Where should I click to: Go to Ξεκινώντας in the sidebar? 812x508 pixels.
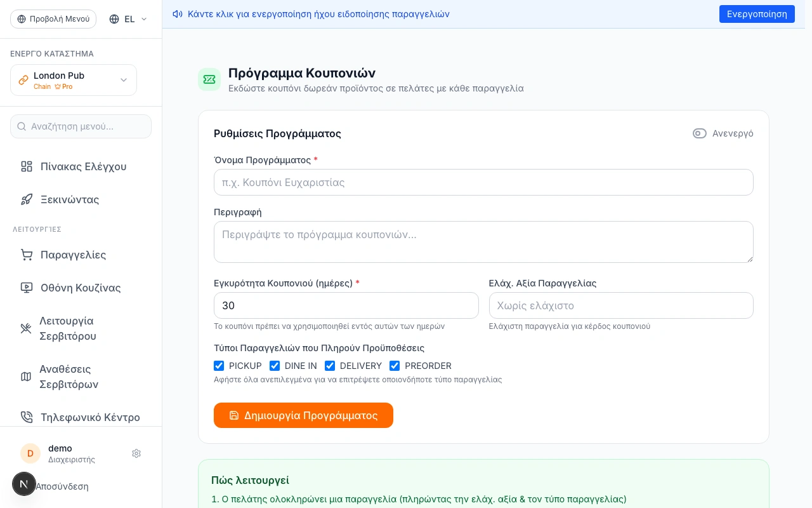point(81,199)
